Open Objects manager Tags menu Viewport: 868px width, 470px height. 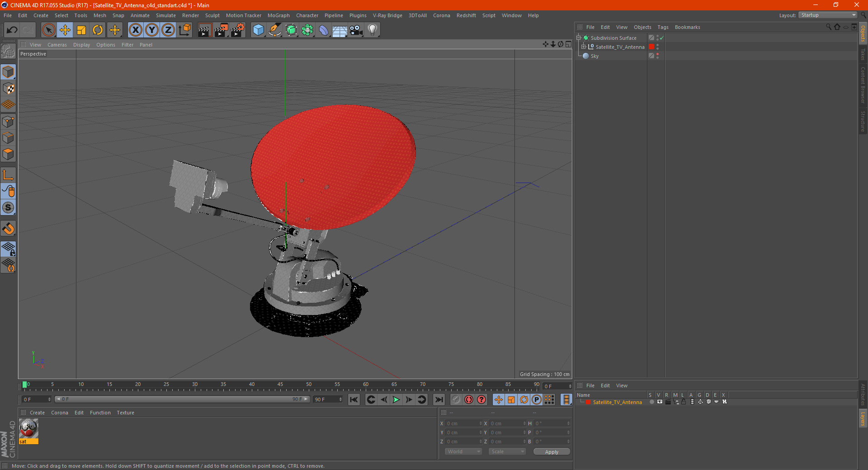[663, 27]
